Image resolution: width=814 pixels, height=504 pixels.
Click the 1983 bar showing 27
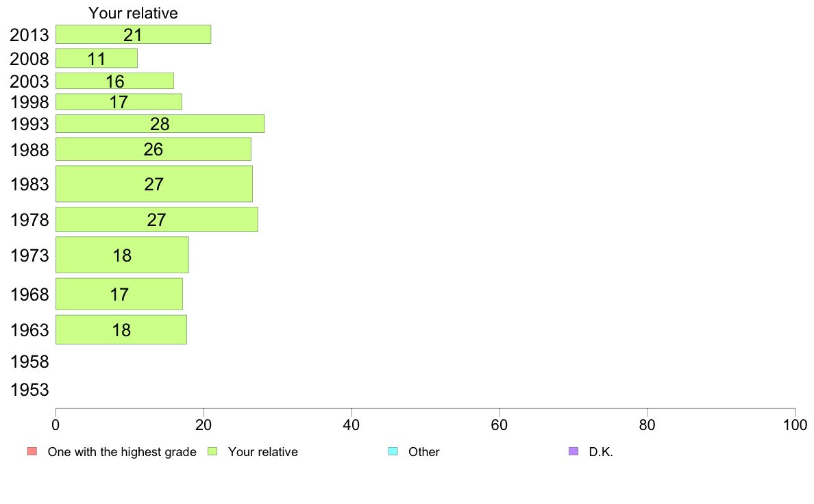pyautogui.click(x=154, y=184)
